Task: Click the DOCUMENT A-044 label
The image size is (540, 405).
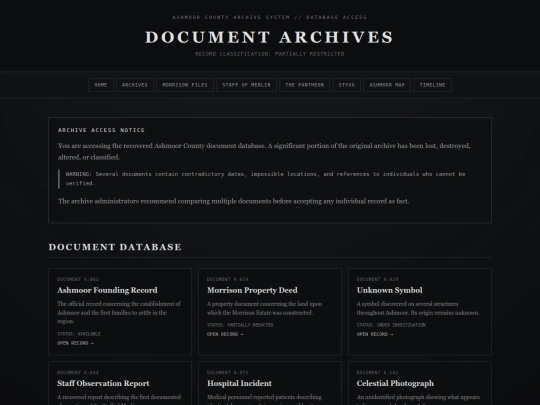Action: tap(78, 373)
